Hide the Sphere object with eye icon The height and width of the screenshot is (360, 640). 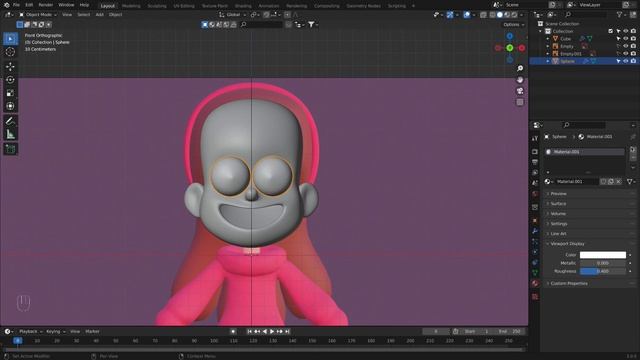click(626, 61)
